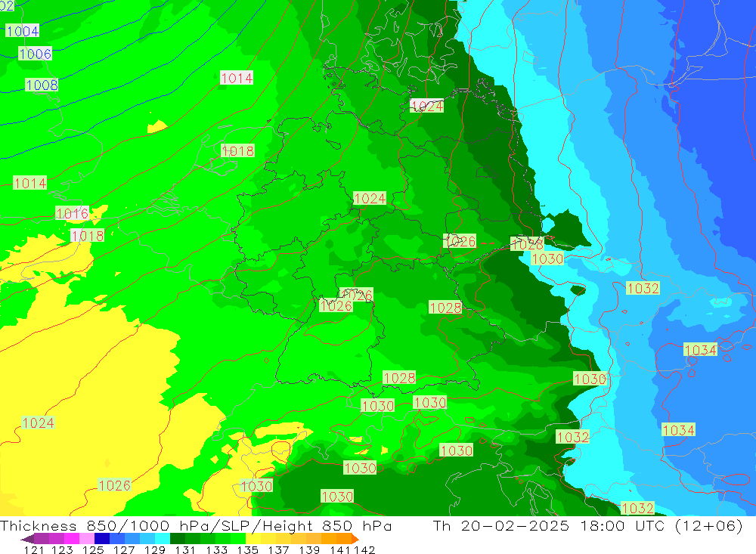The height and width of the screenshot is (554, 756).
Task: Click the light pink legend swatch
Action: [87, 538]
